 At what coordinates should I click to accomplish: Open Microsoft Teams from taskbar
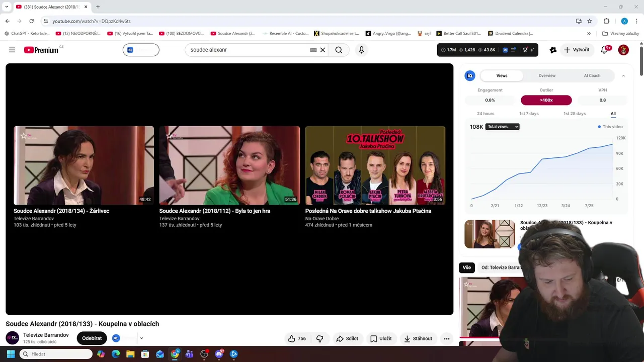(189, 354)
